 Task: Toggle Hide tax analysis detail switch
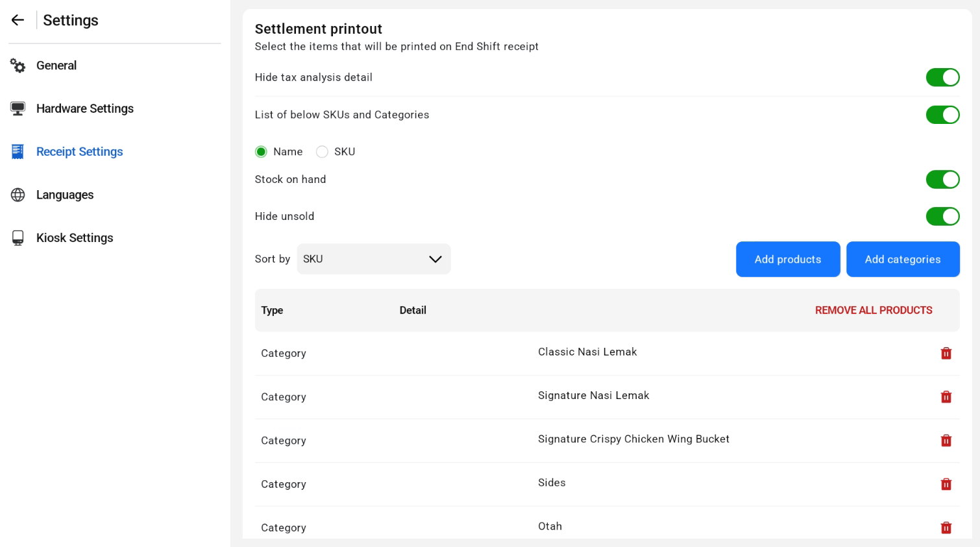pos(942,77)
